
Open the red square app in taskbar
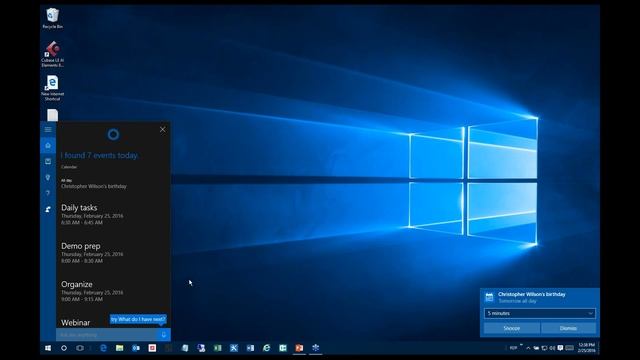(152, 348)
